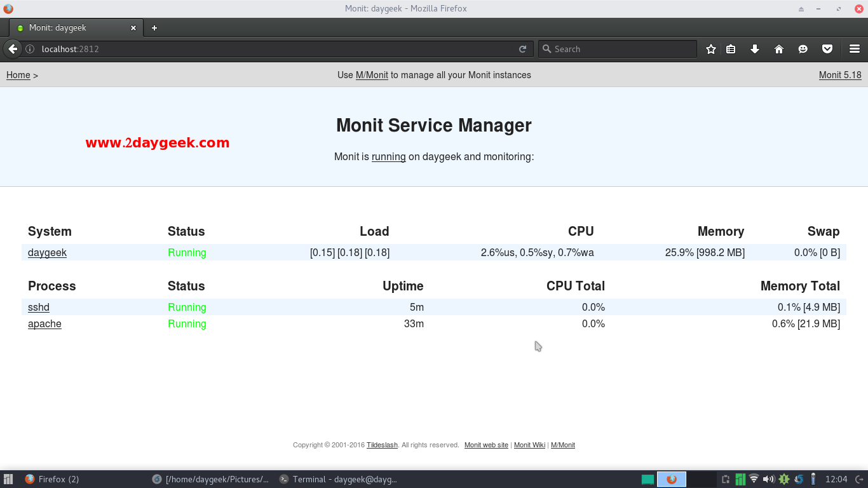
Task: Open the apache process details
Action: [44, 323]
